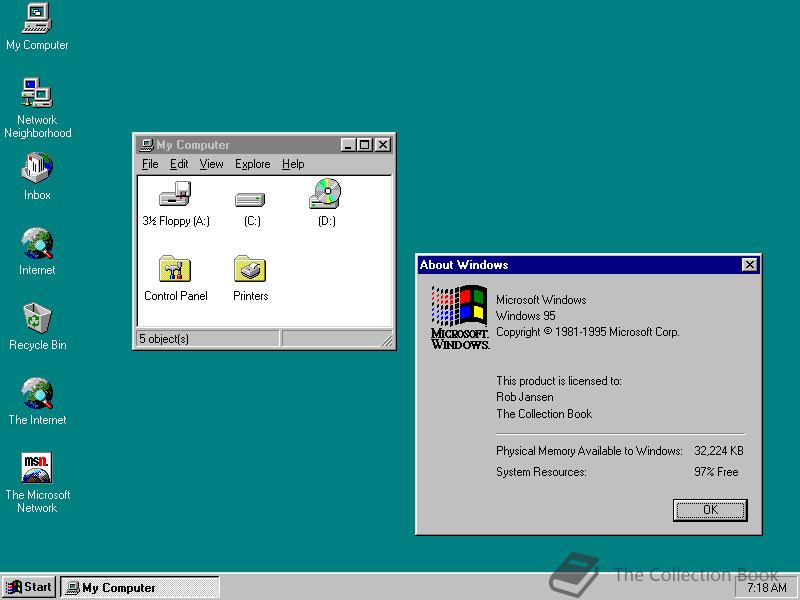This screenshot has width=800, height=600.
Task: Select The Internet desktop shortcut
Action: point(37,402)
